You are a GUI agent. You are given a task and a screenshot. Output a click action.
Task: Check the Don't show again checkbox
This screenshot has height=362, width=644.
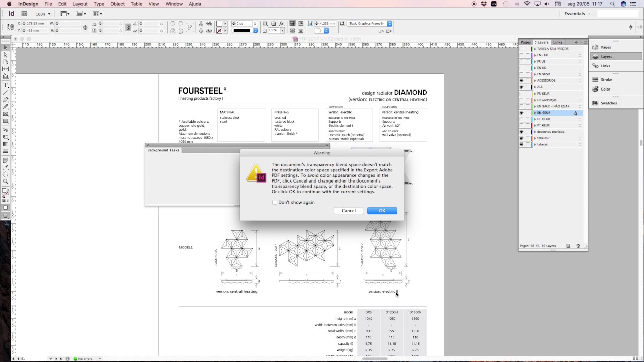pos(275,202)
